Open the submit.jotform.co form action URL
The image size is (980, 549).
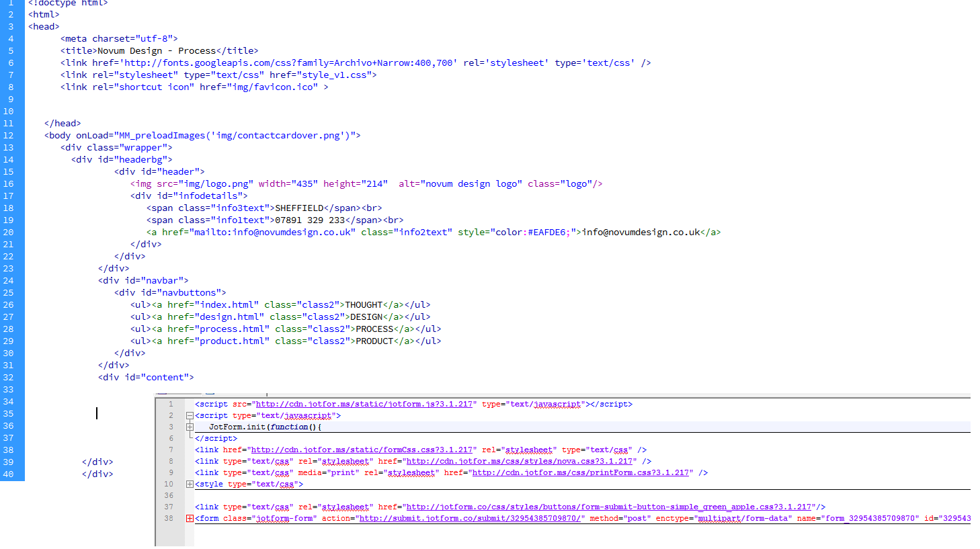pyautogui.click(x=470, y=519)
